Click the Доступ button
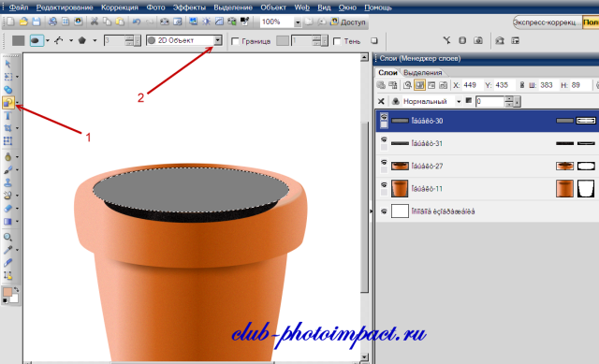The height and width of the screenshot is (364, 599). pyautogui.click(x=348, y=22)
